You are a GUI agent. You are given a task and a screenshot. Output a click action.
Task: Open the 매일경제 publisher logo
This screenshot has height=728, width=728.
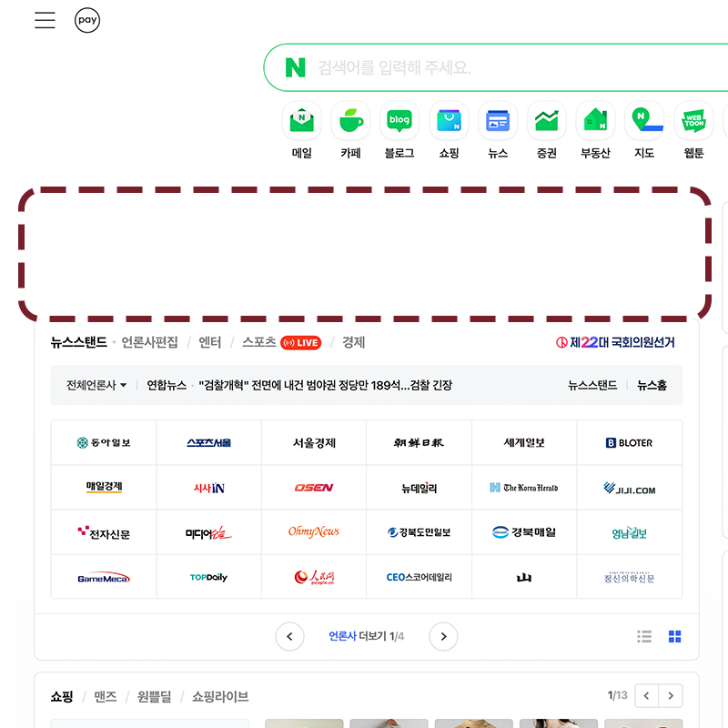pyautogui.click(x=104, y=488)
